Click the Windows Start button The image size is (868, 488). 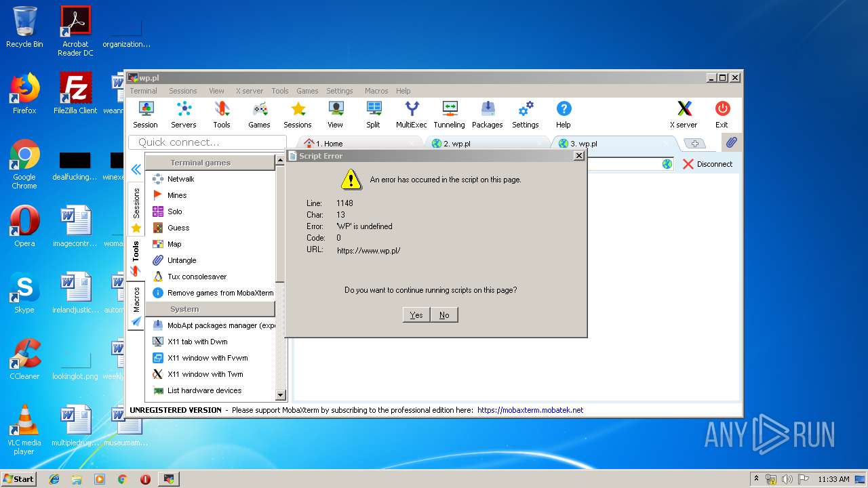(x=19, y=479)
